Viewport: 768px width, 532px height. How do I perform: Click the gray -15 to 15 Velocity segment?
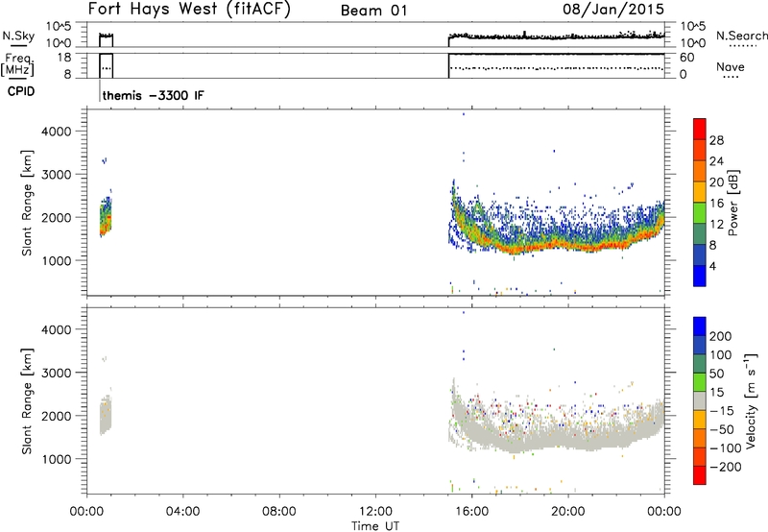[x=700, y=401]
